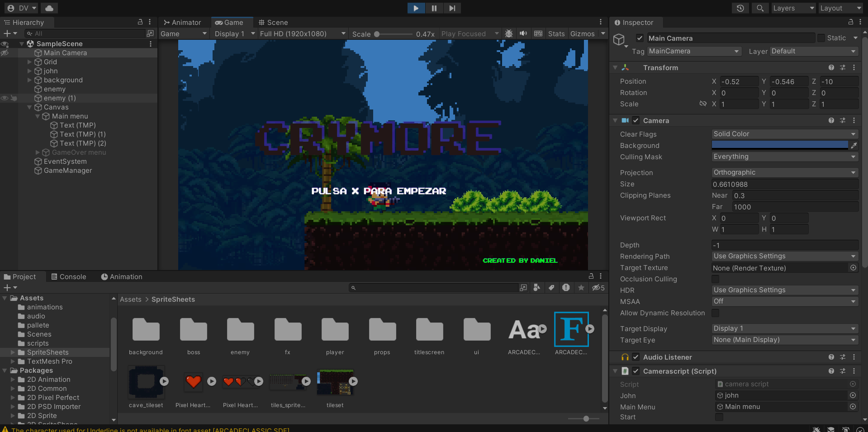Switch to the Scene tab
The image size is (868, 432).
click(x=273, y=22)
